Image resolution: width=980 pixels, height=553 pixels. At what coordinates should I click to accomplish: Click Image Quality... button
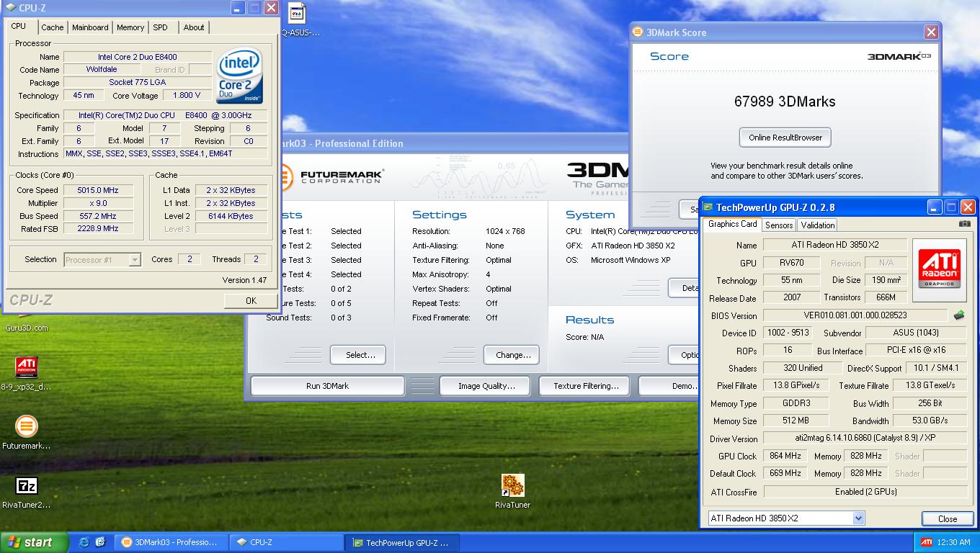(486, 386)
